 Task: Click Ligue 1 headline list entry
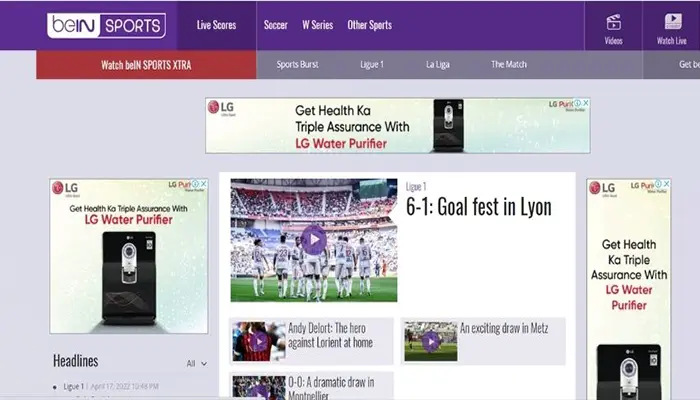coord(74,387)
